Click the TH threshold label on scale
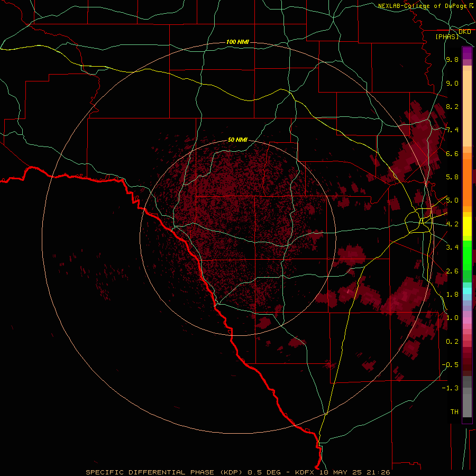 [x=454, y=411]
